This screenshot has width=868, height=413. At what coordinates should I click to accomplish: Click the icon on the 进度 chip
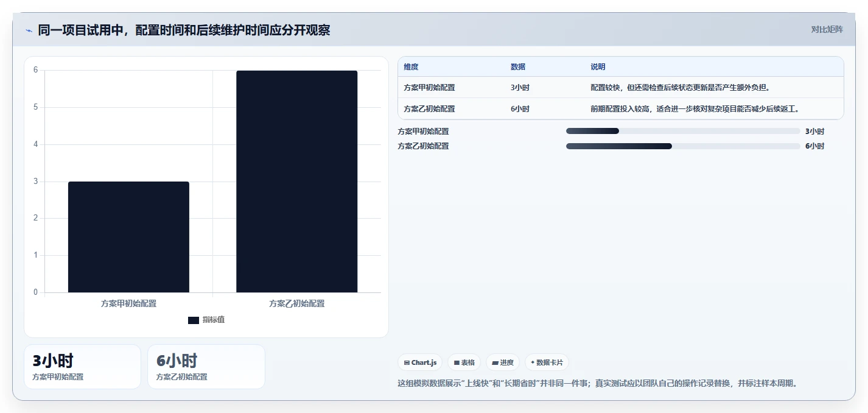pos(495,362)
